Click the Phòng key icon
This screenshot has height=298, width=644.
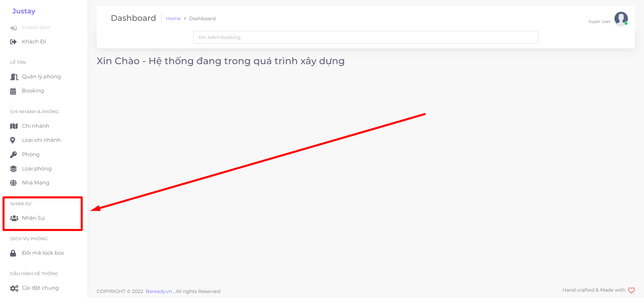(13, 155)
